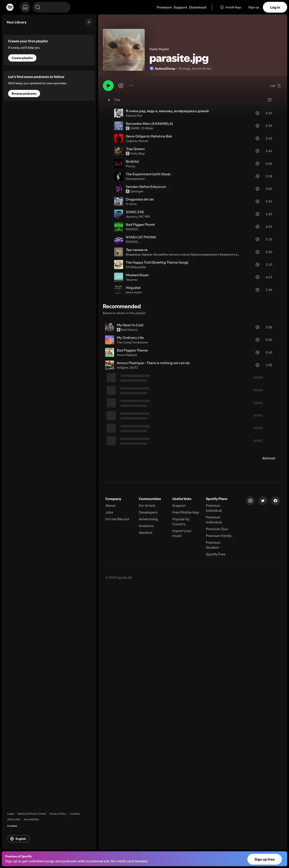The width and height of the screenshot is (289, 868).
Task: Open more options three-dot menu
Action: pyautogui.click(x=131, y=86)
